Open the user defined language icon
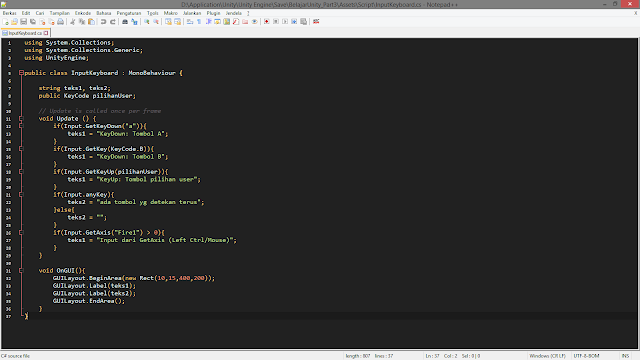 coord(218,22)
